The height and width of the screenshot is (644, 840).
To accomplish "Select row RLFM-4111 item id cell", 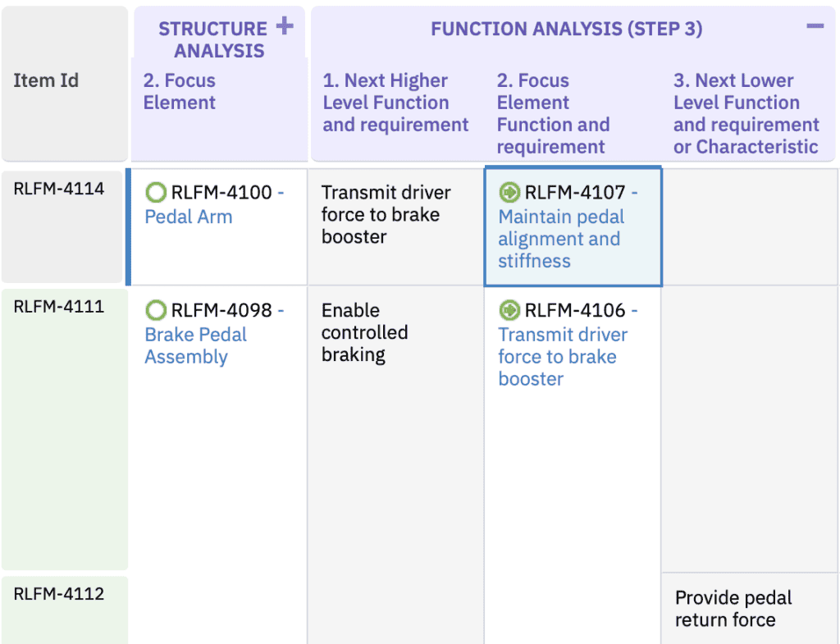I will (x=59, y=307).
